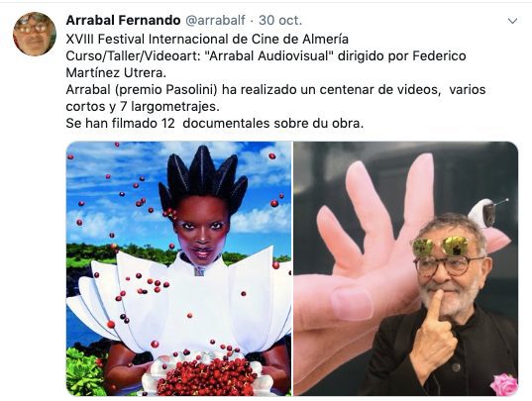Click the "premio Pasolini" sentence line
532x401 pixels.
coord(275,89)
